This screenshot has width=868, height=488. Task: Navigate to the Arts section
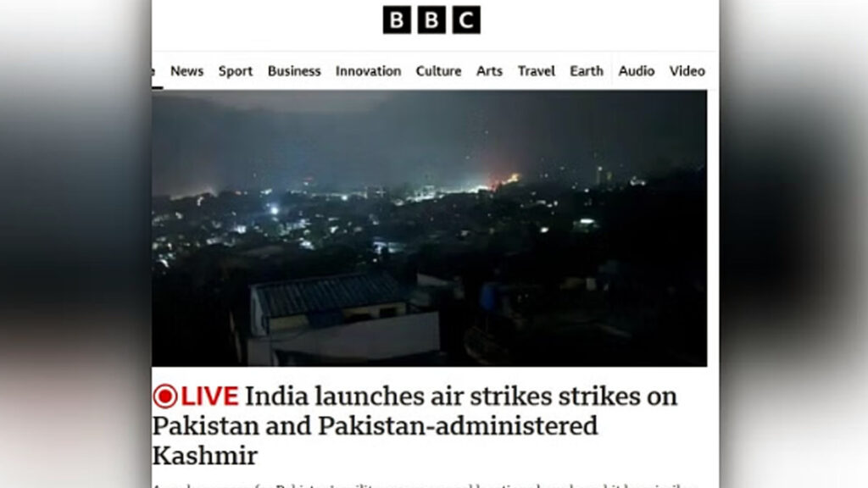pos(489,71)
